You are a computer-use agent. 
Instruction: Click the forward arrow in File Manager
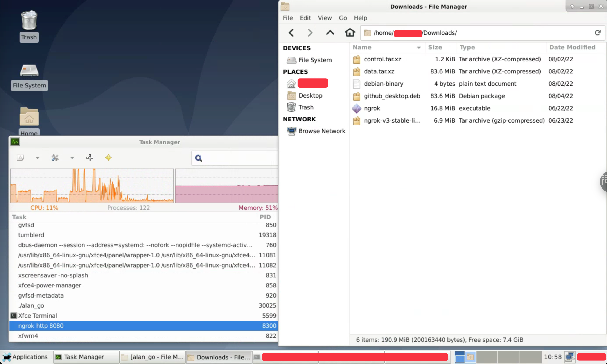310,33
